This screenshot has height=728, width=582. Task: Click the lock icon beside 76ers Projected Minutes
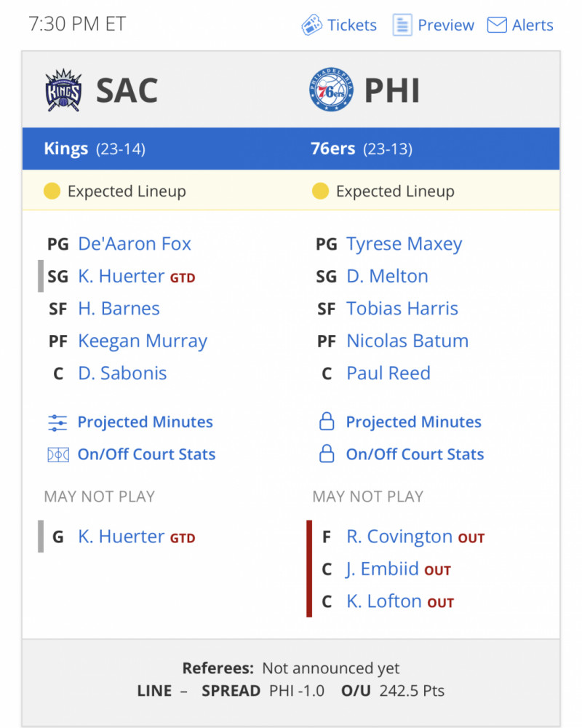click(327, 421)
